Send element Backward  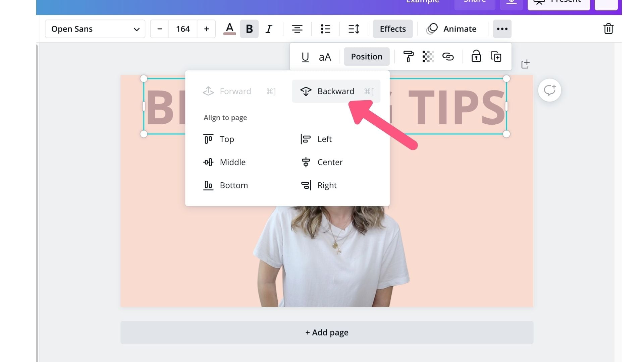click(336, 91)
